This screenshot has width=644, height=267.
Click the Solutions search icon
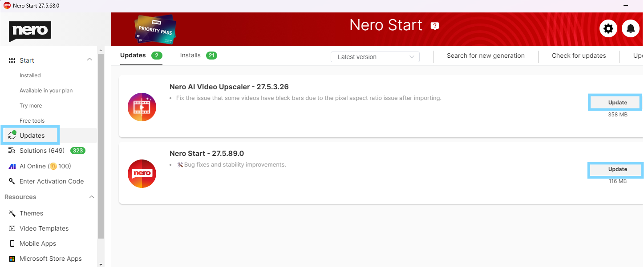[12, 151]
